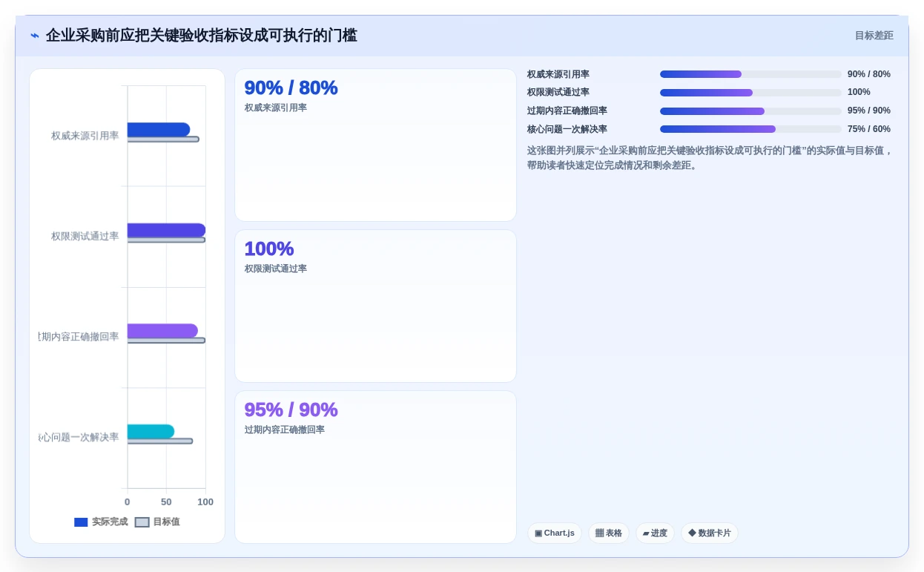Click the 权限测试通过率 progress bar
Viewport: 924px width, 572px height.
[750, 93]
